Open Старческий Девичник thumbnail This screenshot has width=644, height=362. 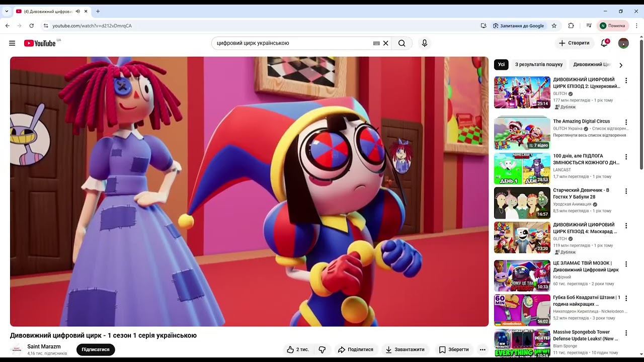pos(522,203)
